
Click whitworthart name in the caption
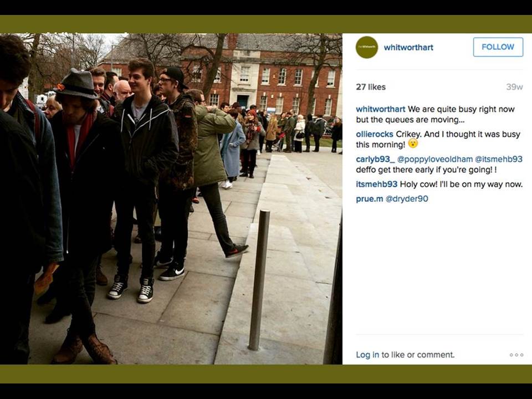pyautogui.click(x=381, y=109)
